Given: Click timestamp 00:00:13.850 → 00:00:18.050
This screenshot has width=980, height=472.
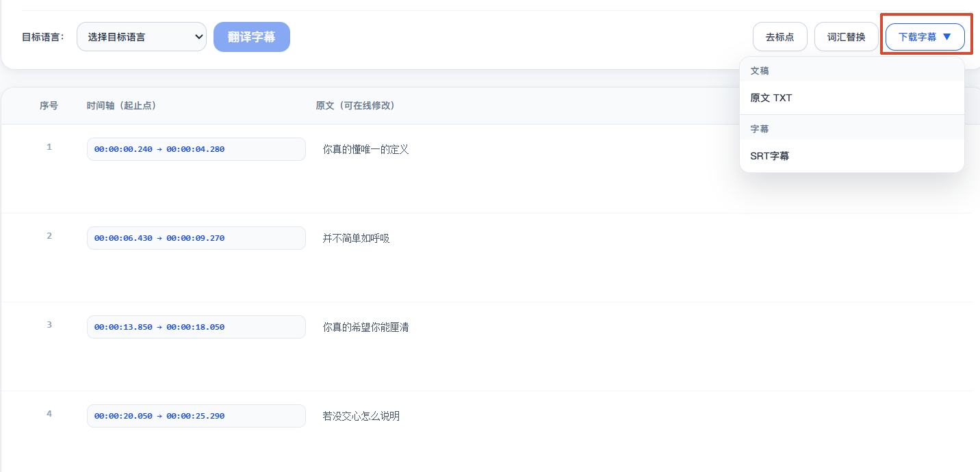Looking at the screenshot, I should tap(196, 327).
